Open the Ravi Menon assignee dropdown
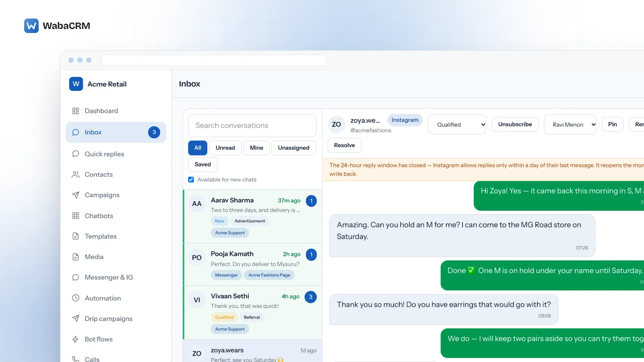 [x=570, y=125]
